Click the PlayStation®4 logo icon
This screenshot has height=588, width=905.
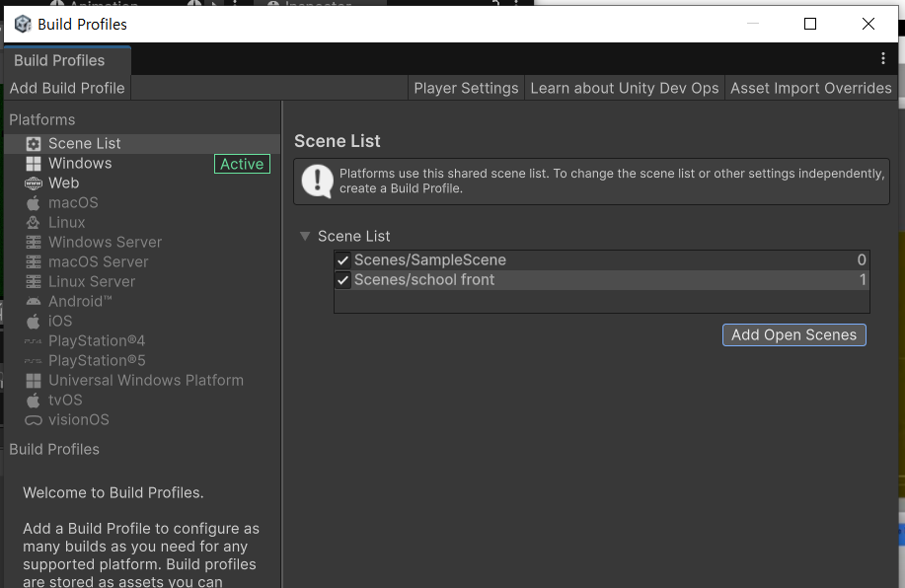pos(34,341)
